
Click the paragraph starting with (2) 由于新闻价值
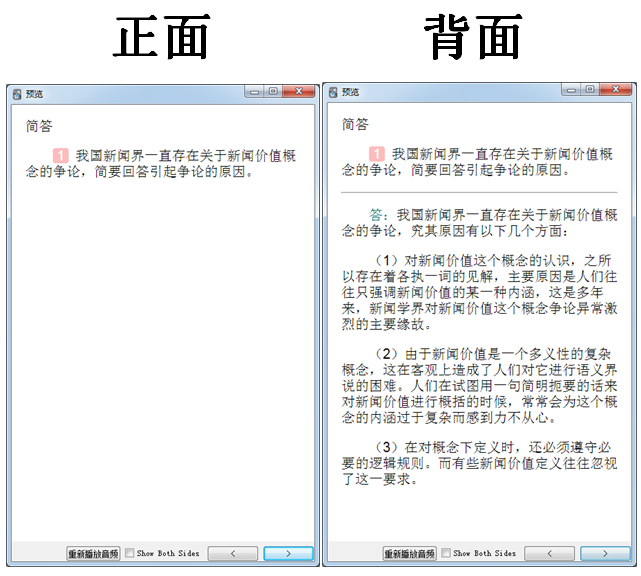[x=480, y=385]
